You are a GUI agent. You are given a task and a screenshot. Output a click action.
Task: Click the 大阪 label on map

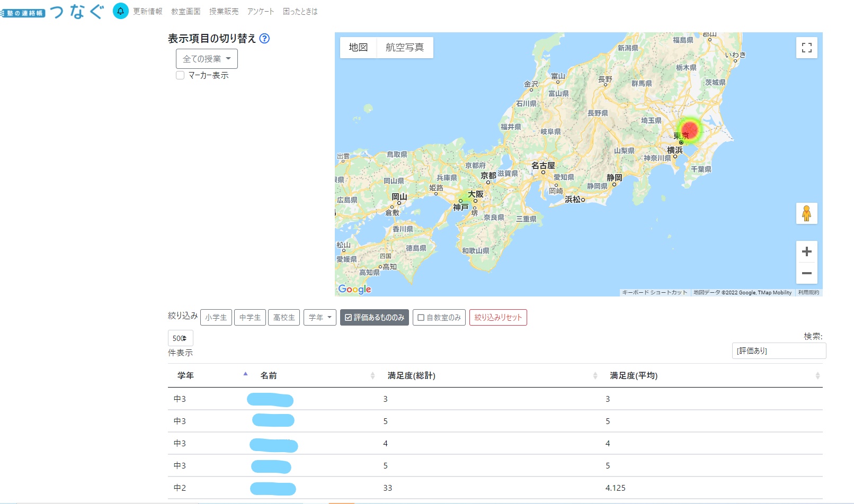coord(475,194)
